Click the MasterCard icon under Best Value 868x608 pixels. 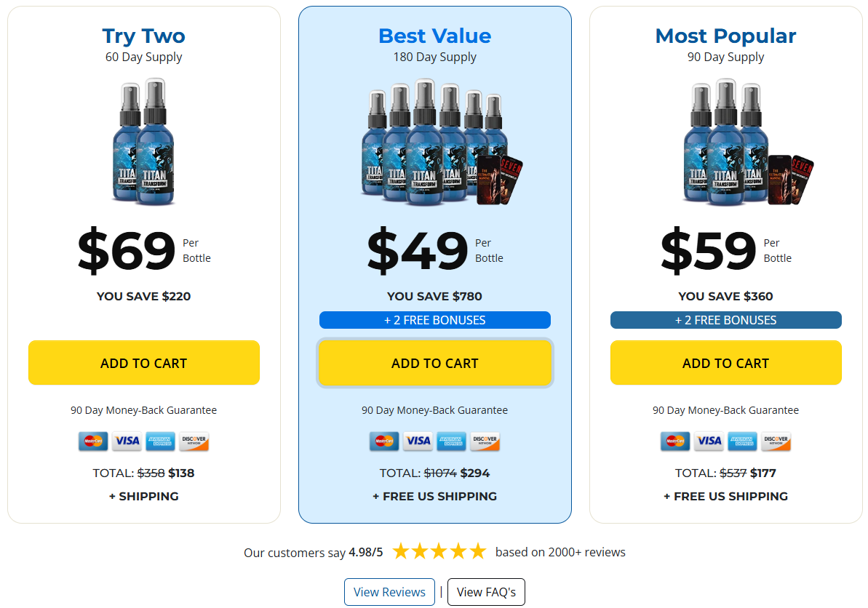click(x=384, y=441)
